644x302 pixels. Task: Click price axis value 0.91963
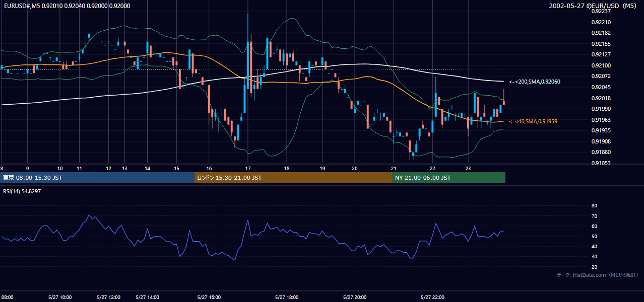(x=601, y=120)
